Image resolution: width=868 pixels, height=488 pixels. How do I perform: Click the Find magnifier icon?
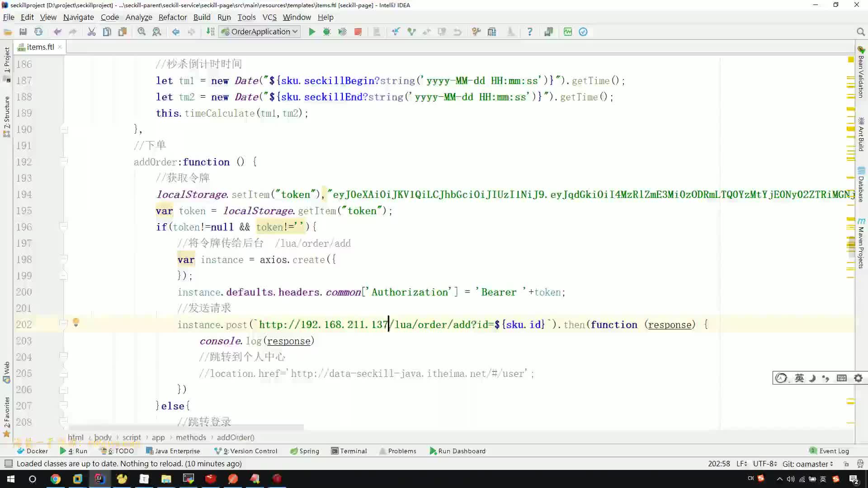pyautogui.click(x=142, y=32)
